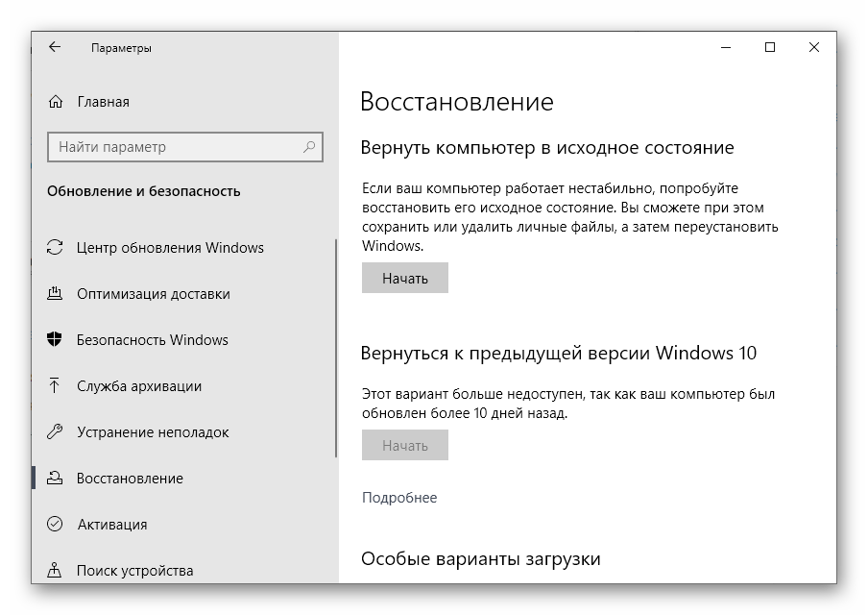Maximize the Параметры window
The image size is (868, 615).
pyautogui.click(x=770, y=47)
